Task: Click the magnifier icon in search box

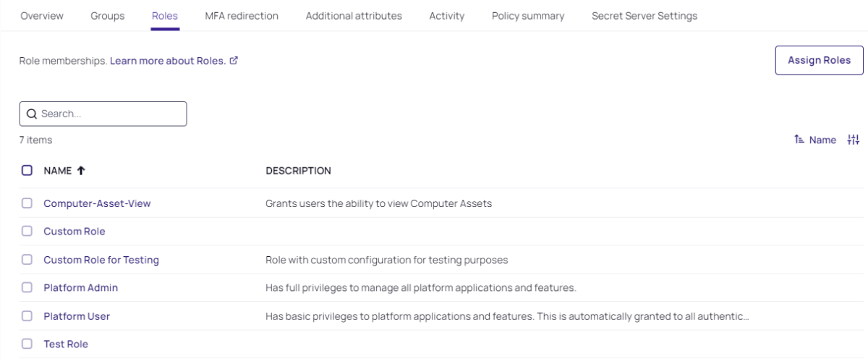Action: [32, 114]
